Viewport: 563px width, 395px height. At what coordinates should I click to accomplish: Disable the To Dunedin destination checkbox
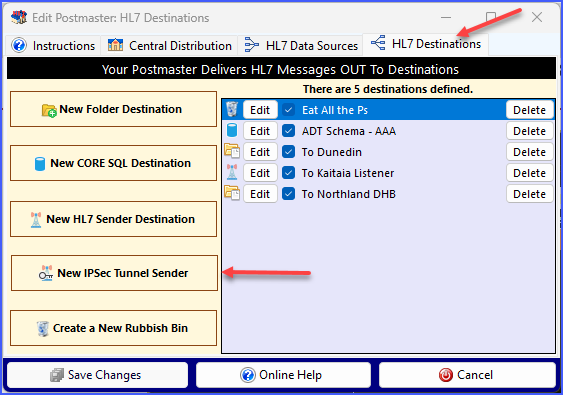click(288, 152)
